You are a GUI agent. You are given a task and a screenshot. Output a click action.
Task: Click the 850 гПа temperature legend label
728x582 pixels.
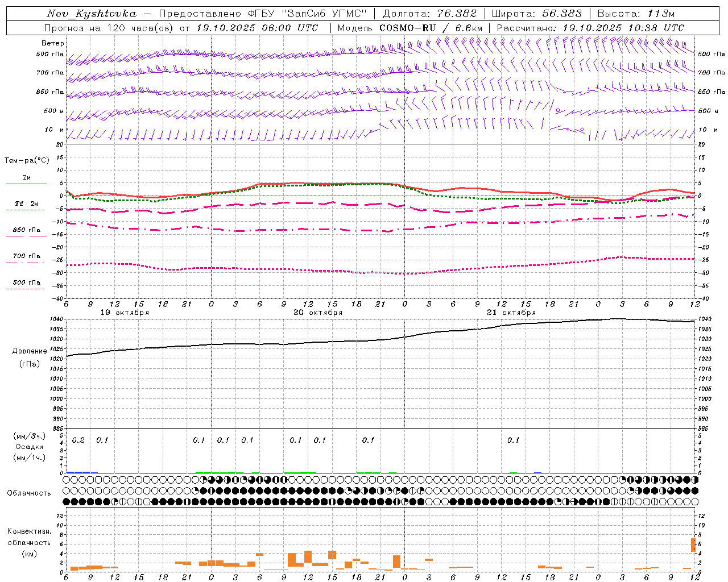[x=27, y=230]
